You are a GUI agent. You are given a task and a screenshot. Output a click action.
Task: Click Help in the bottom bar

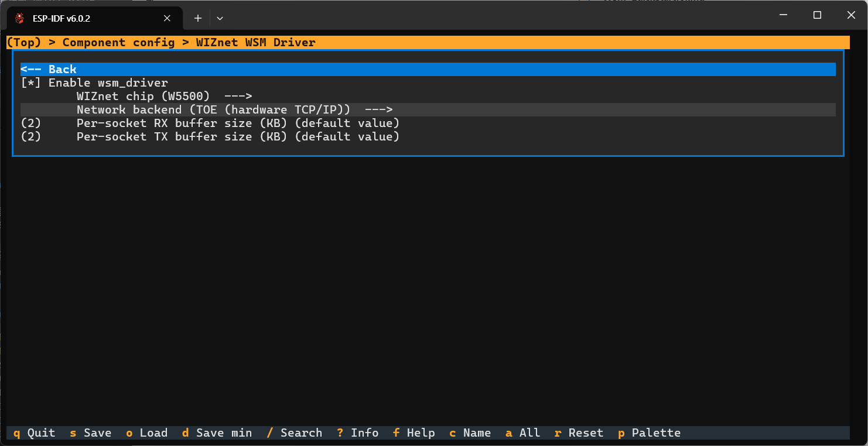tap(414, 433)
